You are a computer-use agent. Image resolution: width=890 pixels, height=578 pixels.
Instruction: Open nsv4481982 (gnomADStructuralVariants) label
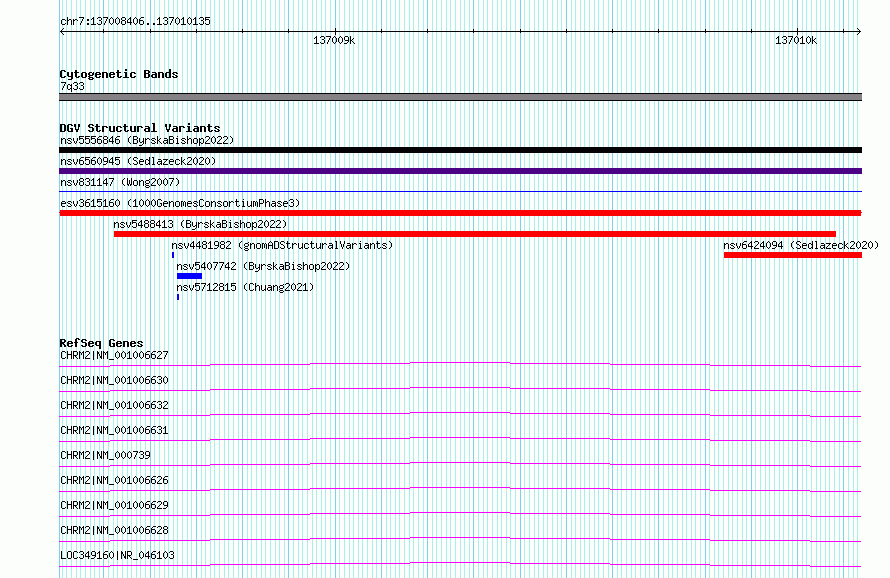pos(282,245)
